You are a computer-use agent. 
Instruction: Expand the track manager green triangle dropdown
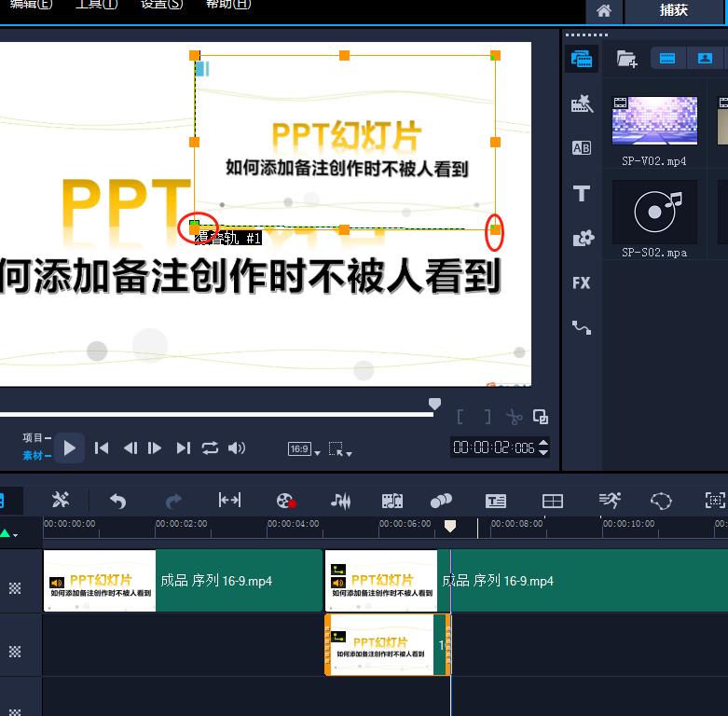point(8,533)
